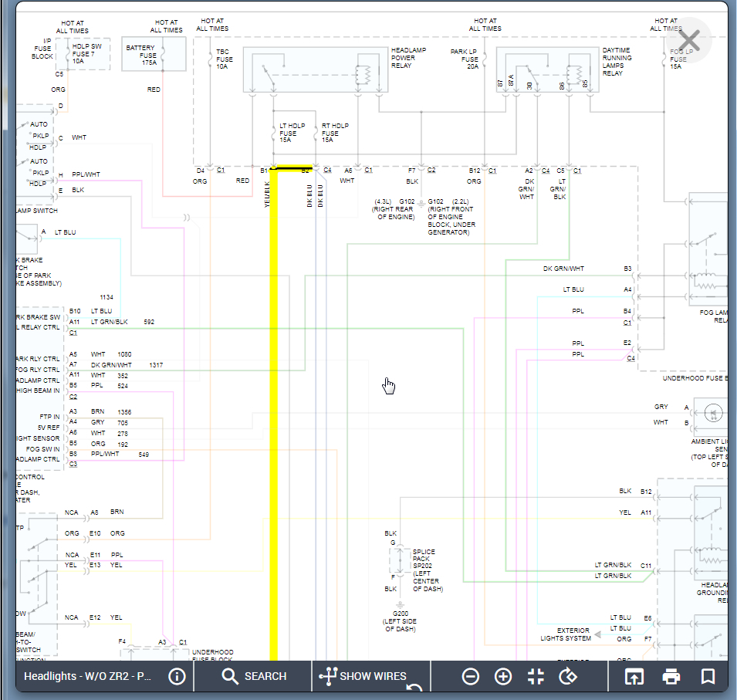Select the LT HDLP Fuse 15A
Image resolution: width=737 pixels, height=700 pixels.
[x=276, y=134]
